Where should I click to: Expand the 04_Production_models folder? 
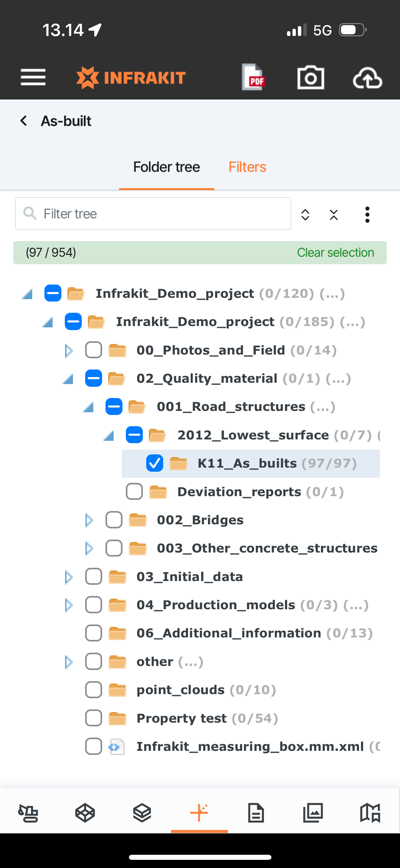(x=69, y=605)
